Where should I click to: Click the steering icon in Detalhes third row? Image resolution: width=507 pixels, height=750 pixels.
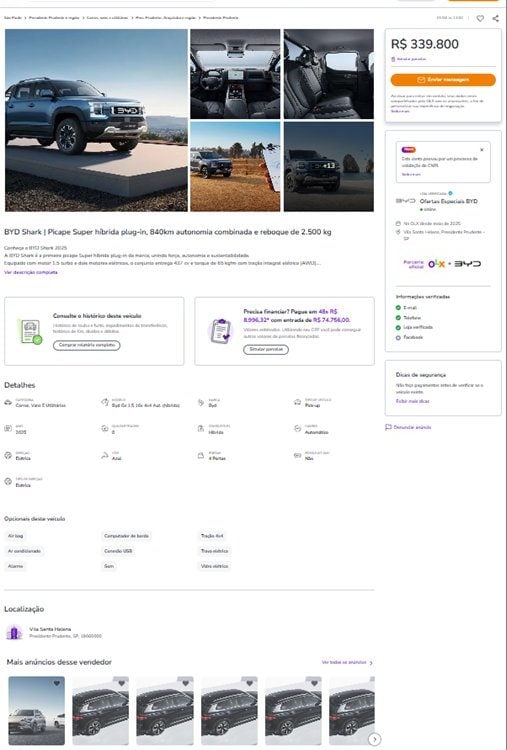(8, 455)
